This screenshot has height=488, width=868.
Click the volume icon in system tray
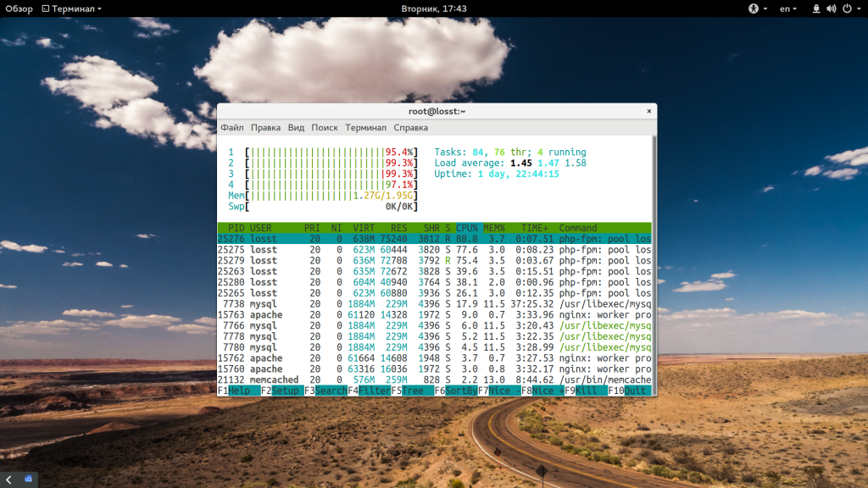[832, 8]
